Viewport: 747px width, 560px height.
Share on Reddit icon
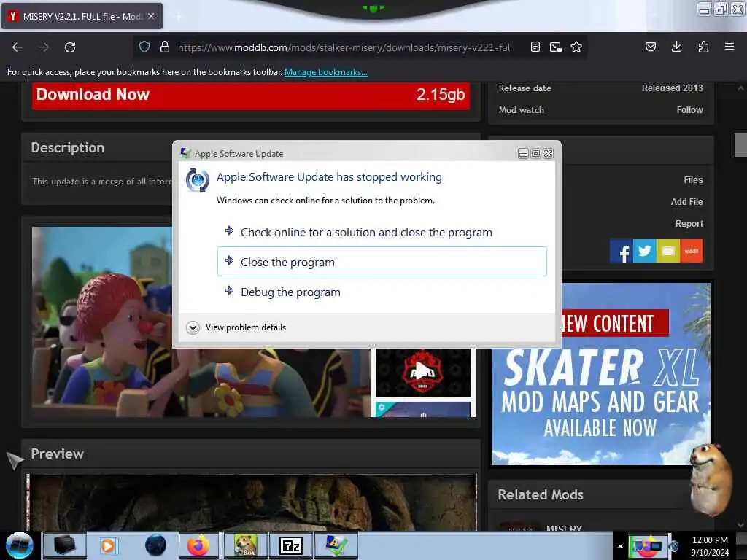[692, 251]
